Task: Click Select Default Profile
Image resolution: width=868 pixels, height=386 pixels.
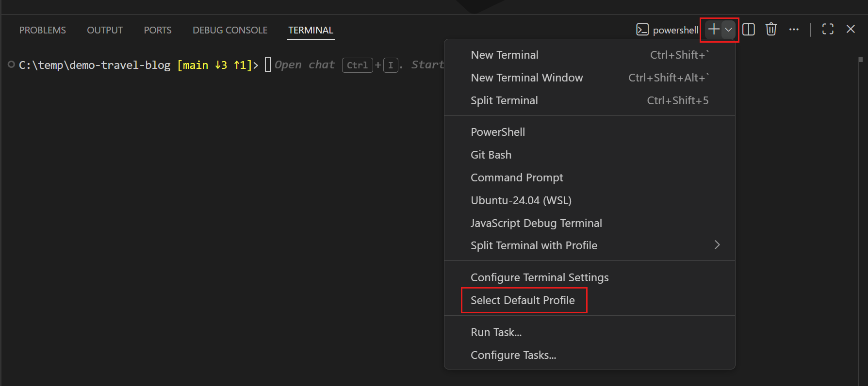Action: coord(523,300)
